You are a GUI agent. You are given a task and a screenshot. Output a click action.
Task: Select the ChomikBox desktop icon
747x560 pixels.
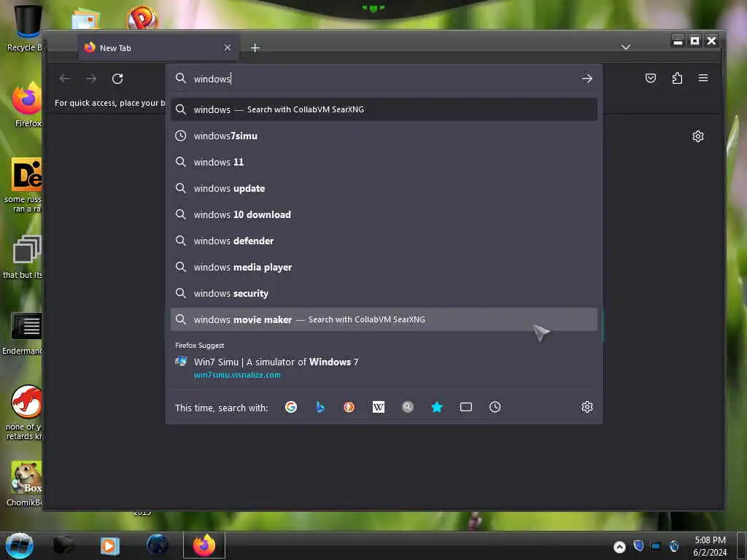(25, 483)
